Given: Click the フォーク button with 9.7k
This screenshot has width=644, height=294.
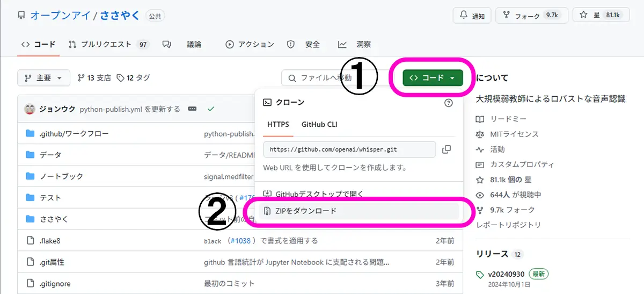Looking at the screenshot, I should 531,16.
